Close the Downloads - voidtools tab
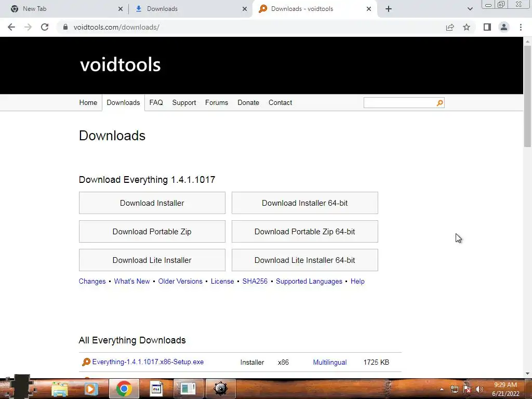The height and width of the screenshot is (399, 532). [369, 9]
